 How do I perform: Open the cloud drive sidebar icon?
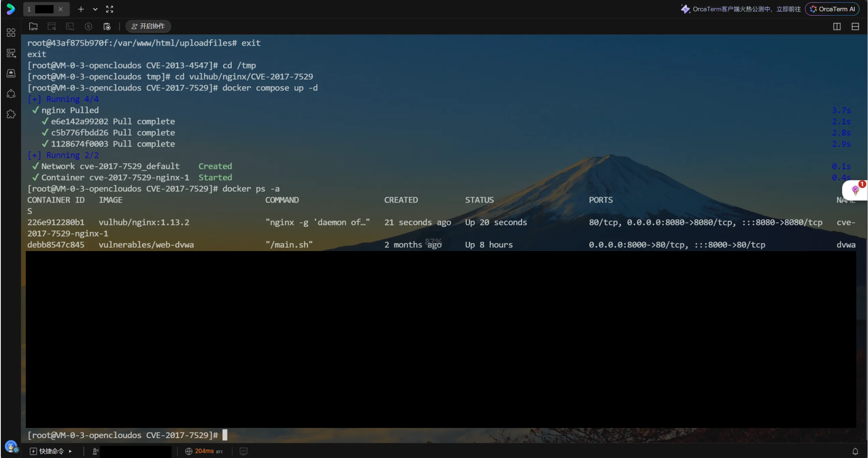click(x=11, y=73)
